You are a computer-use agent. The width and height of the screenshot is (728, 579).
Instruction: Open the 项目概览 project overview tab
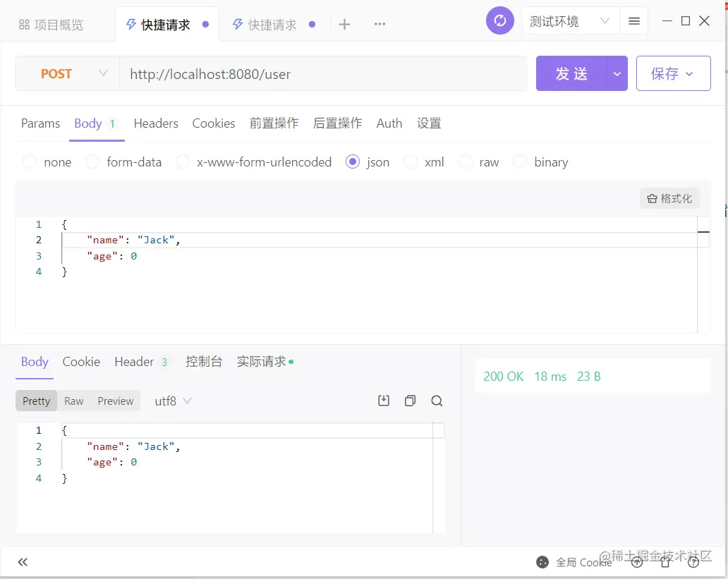[51, 24]
